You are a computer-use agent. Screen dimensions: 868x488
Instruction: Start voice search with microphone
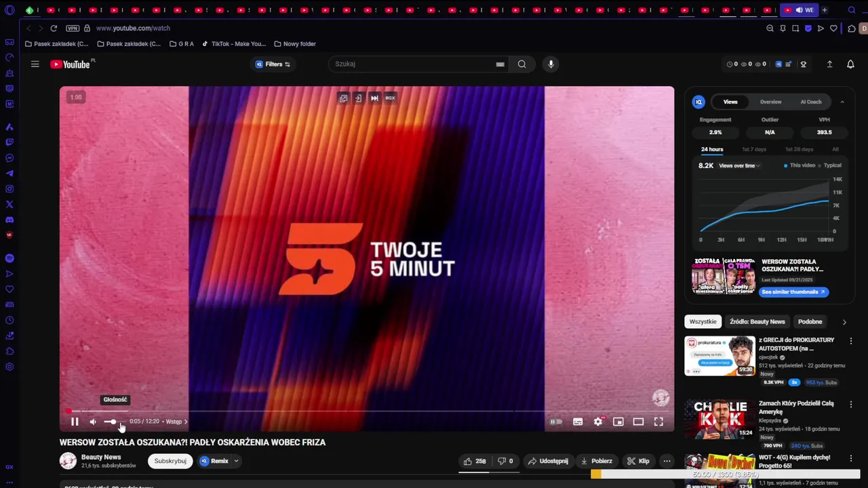(x=551, y=64)
